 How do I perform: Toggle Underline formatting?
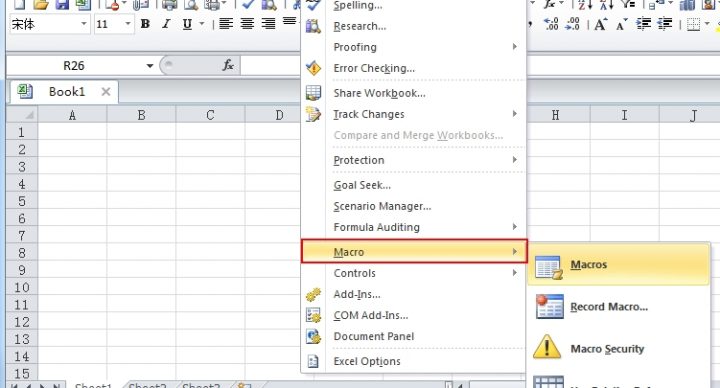click(x=187, y=24)
